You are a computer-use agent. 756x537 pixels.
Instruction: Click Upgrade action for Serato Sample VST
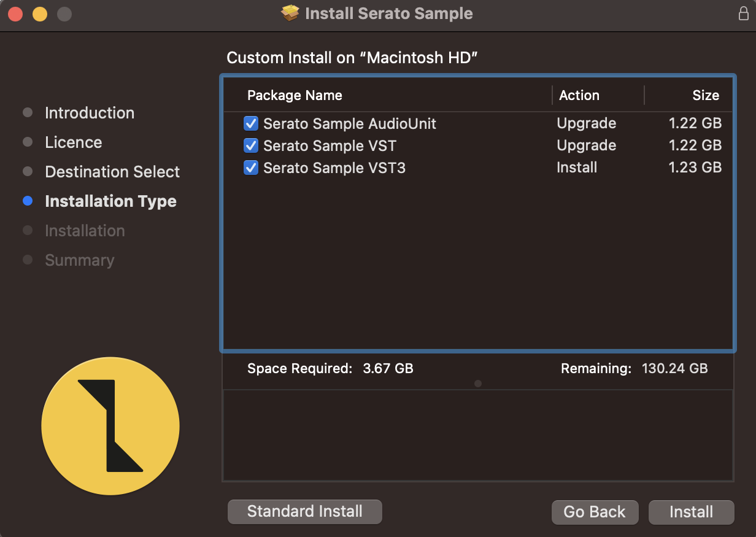pos(587,145)
